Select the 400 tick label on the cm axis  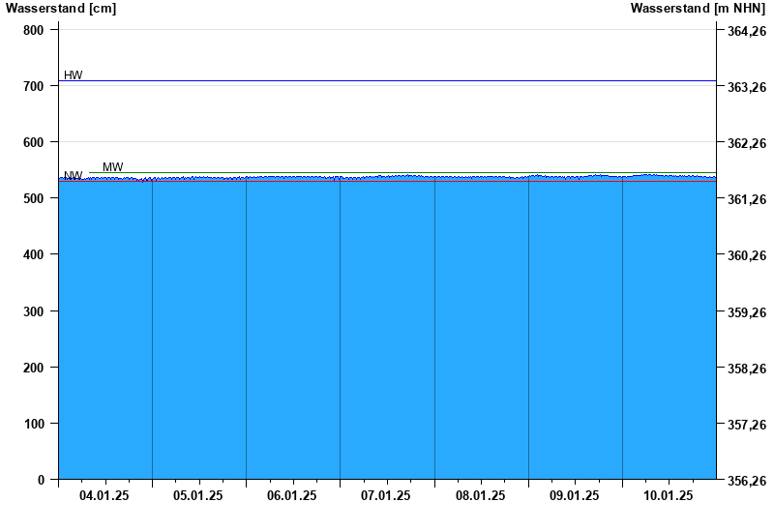point(34,254)
